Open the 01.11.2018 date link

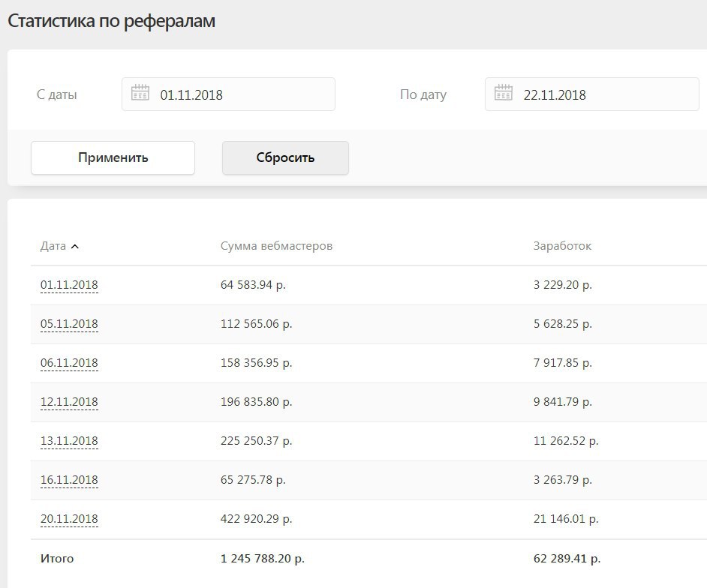click(x=69, y=285)
